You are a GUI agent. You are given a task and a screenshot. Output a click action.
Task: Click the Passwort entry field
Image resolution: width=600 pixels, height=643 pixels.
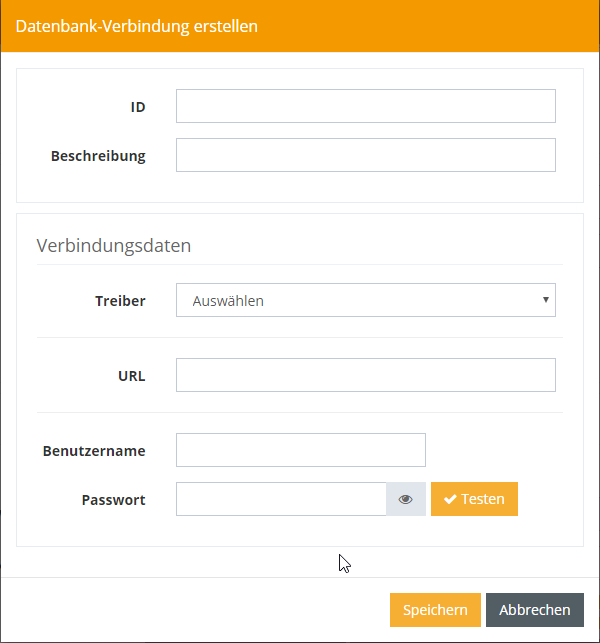pyautogui.click(x=281, y=499)
